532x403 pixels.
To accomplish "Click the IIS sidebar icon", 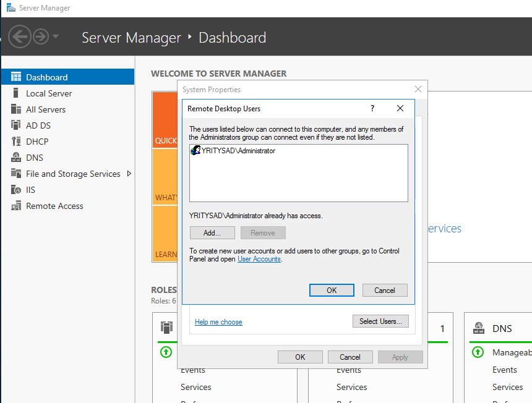I will point(16,190).
